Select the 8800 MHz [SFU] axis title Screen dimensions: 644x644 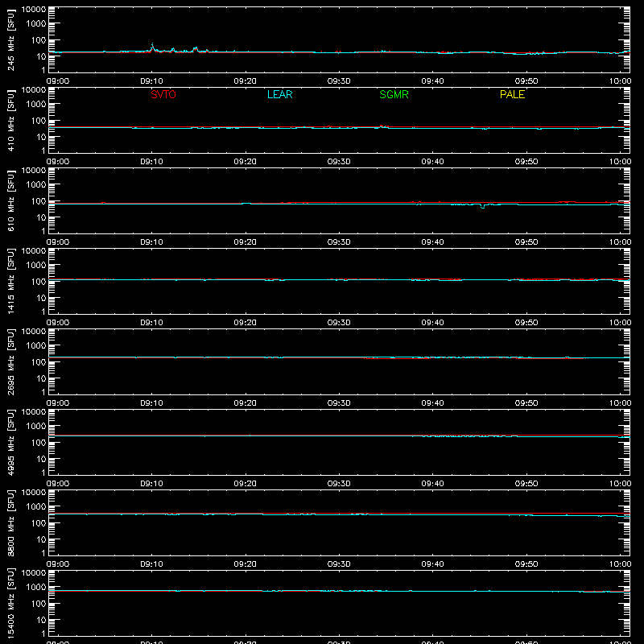[11, 522]
